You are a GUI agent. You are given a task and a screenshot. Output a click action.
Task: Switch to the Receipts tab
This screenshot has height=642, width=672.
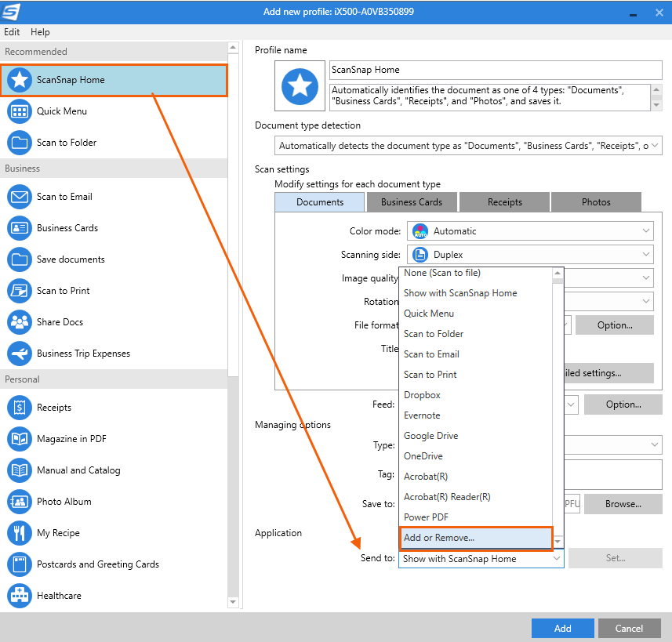504,202
